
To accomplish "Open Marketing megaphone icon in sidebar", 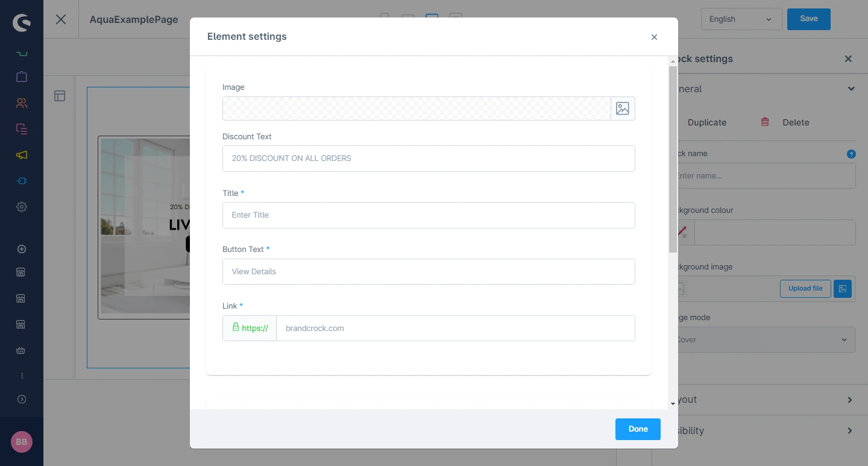I will pyautogui.click(x=22, y=155).
